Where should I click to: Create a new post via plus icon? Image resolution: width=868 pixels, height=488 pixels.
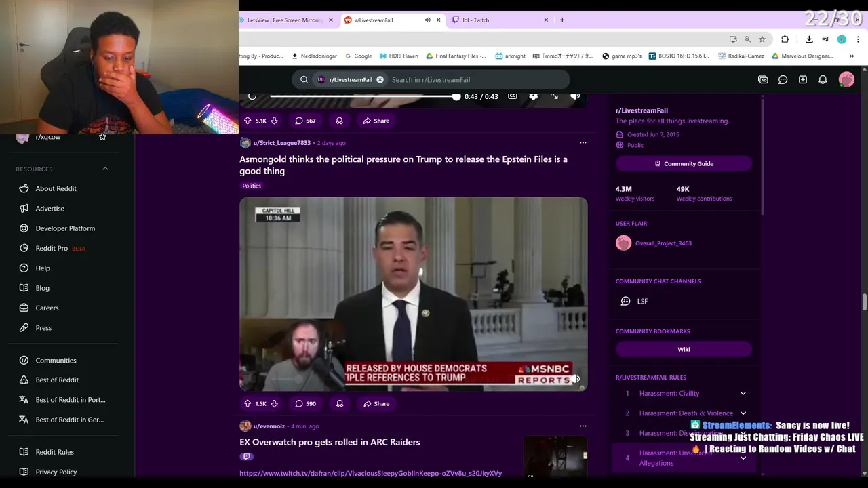[x=803, y=79]
